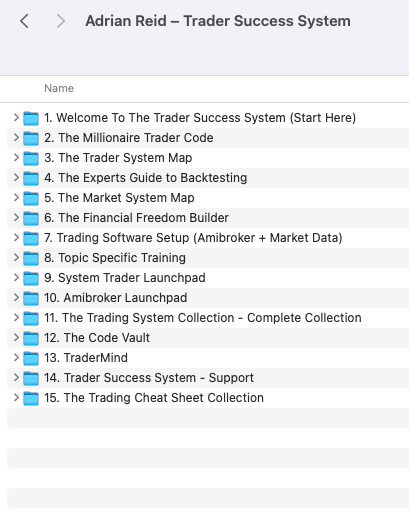Expand The Financial Freedom Builder folder
409x523 pixels.
(x=16, y=217)
